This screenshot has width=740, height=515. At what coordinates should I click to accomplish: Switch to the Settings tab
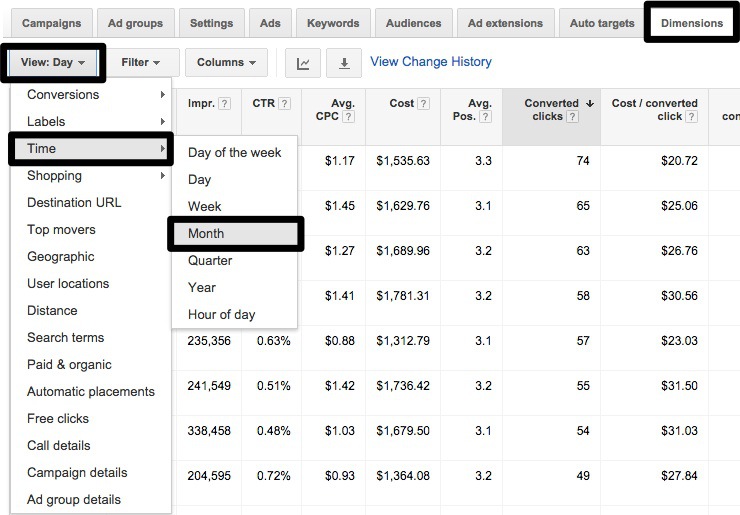coord(211,23)
